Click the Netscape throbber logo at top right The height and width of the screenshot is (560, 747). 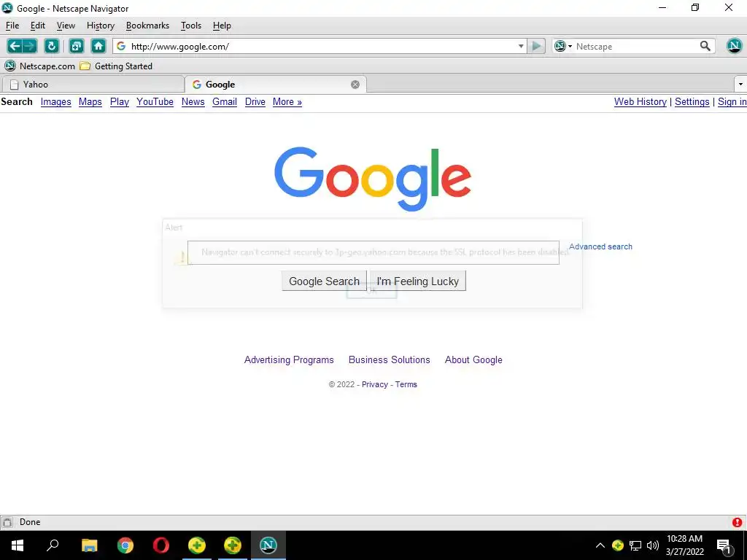tap(734, 46)
